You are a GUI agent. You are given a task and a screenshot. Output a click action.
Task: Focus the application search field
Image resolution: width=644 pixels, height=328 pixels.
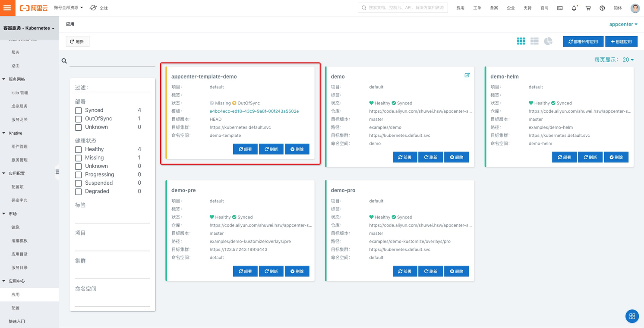pos(113,61)
